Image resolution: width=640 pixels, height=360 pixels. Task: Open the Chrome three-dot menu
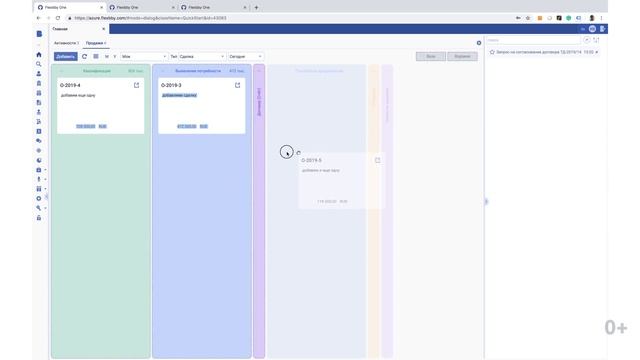[x=601, y=18]
